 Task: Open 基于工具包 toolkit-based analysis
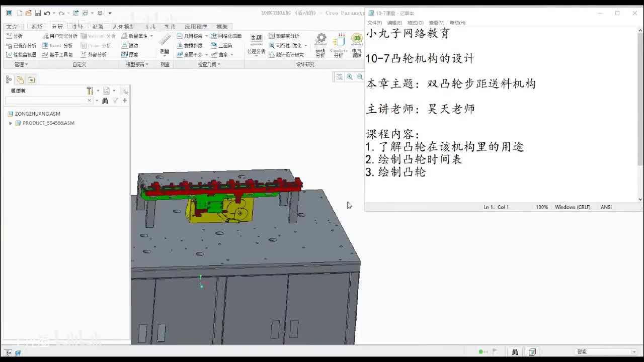coord(57,55)
